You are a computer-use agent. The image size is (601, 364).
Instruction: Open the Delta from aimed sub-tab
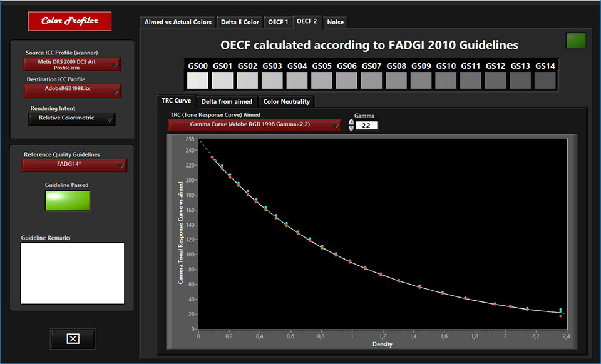click(x=227, y=102)
